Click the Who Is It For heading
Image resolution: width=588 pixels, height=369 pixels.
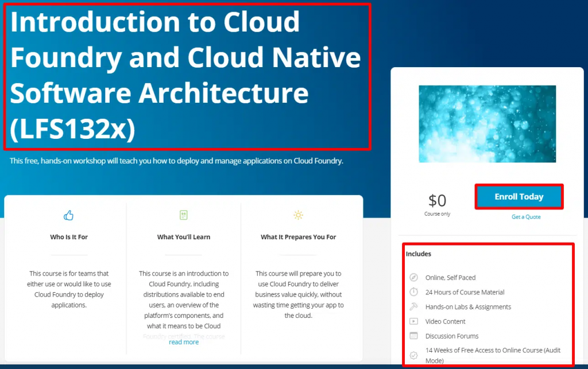pyautogui.click(x=68, y=236)
